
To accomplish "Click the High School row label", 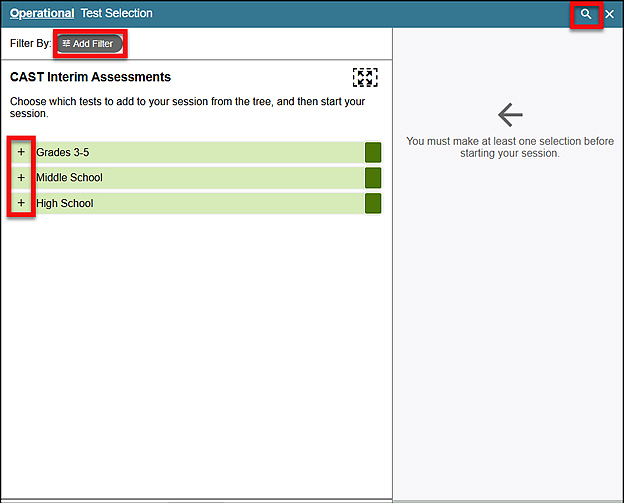I will 64,203.
